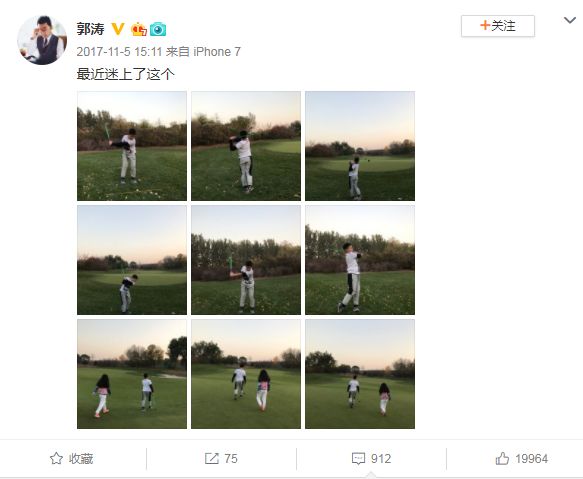This screenshot has height=479, width=583.
Task: Click the star favorite icon
Action: click(x=56, y=459)
